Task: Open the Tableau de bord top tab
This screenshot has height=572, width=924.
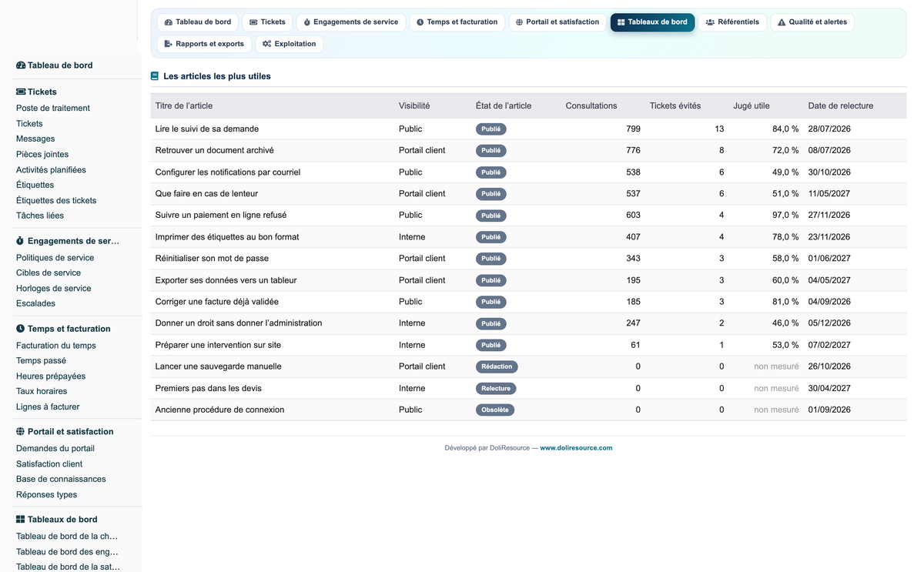Action: coord(198,22)
